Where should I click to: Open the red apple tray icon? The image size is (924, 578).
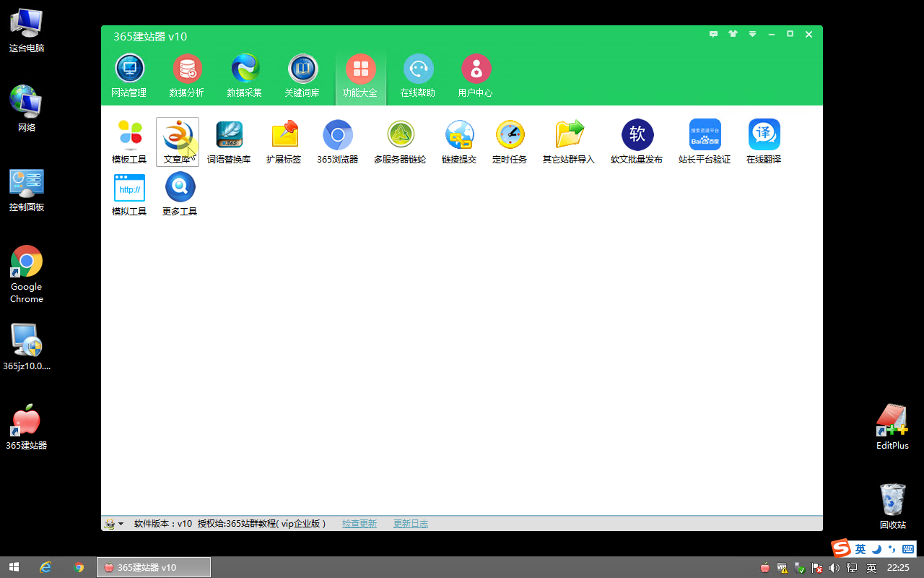coord(764,568)
